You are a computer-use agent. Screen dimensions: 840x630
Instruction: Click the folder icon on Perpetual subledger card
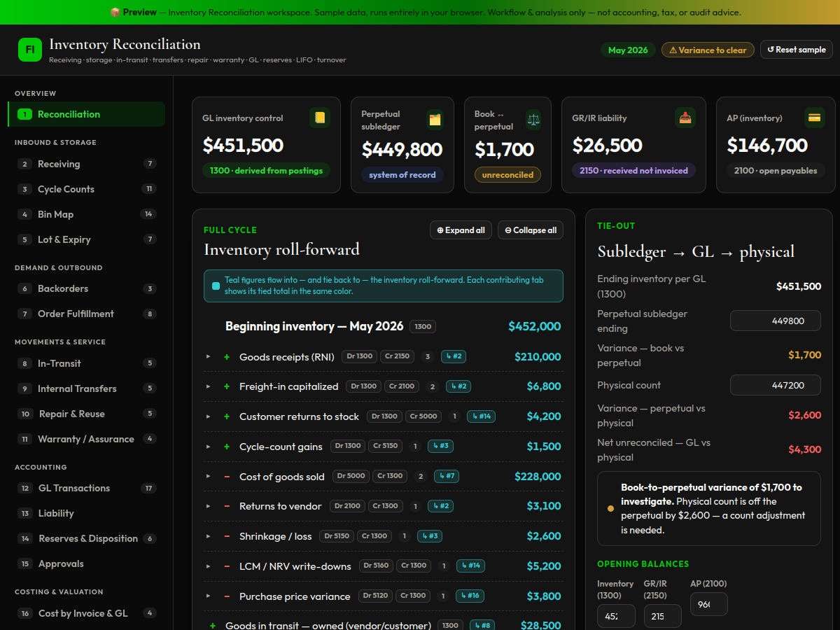coord(435,120)
